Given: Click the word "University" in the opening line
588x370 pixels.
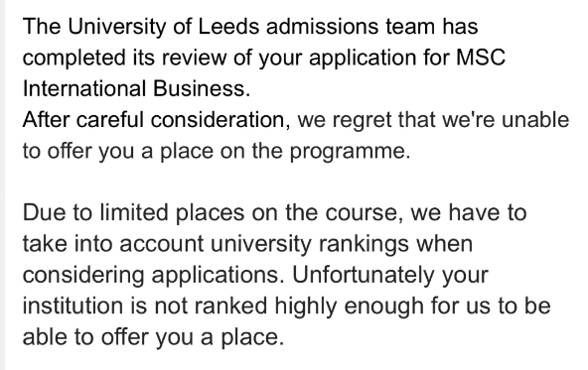Looking at the screenshot, I should 116,28.
